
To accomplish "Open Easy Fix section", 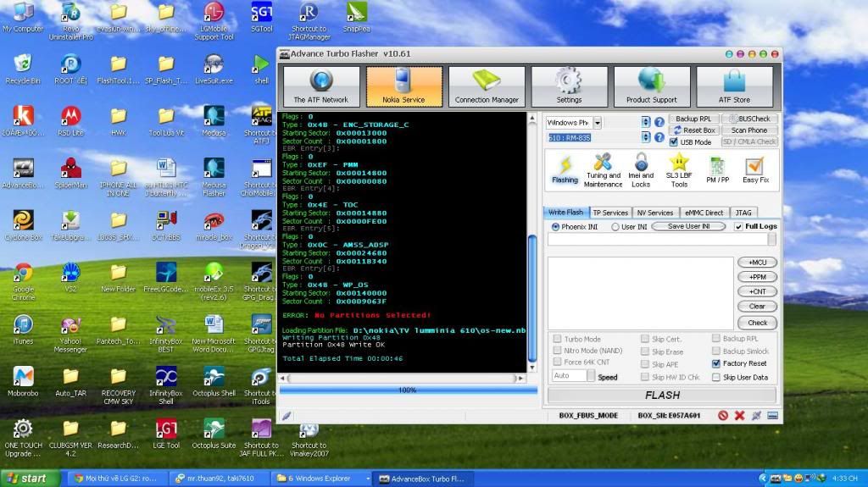I will pyautogui.click(x=755, y=170).
